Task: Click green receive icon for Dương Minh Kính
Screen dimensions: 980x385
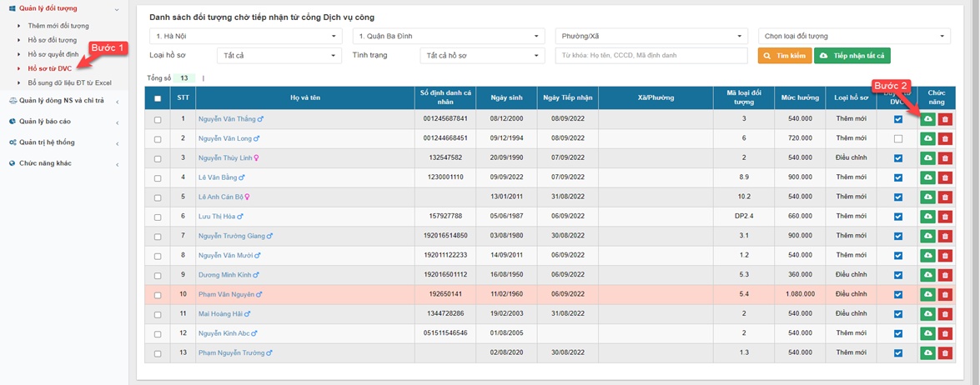Action: pos(927,275)
